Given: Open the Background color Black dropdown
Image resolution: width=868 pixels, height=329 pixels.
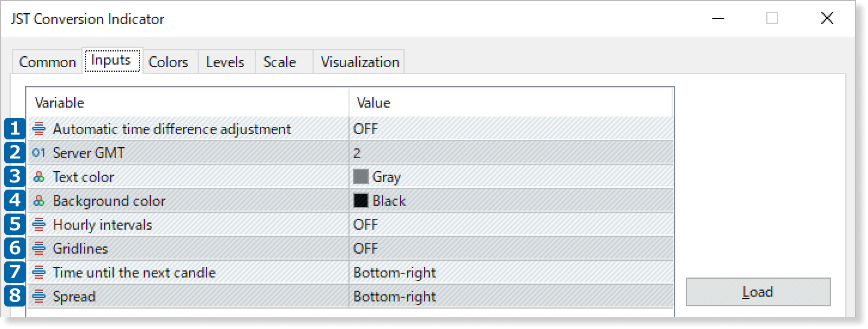Looking at the screenshot, I should click(389, 201).
